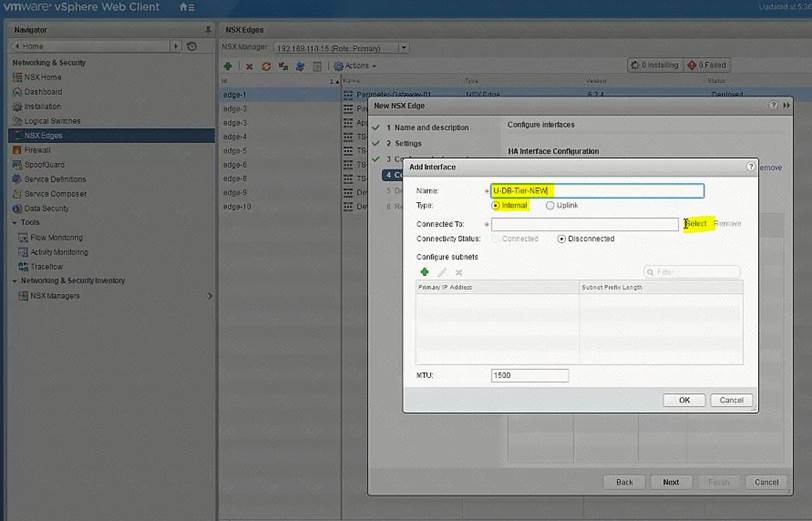Open New NSX Edge help icon
The image size is (812, 521).
[773, 104]
